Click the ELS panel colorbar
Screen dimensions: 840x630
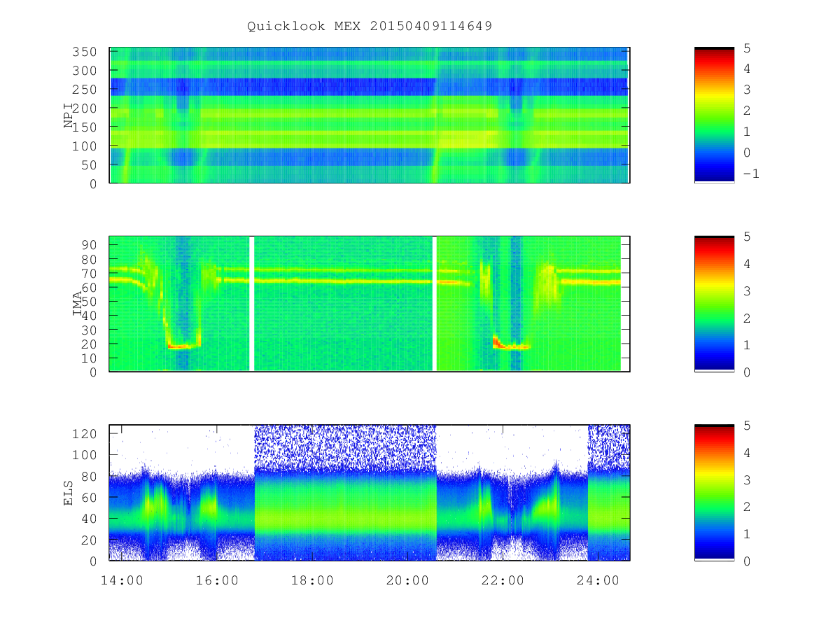[x=714, y=493]
